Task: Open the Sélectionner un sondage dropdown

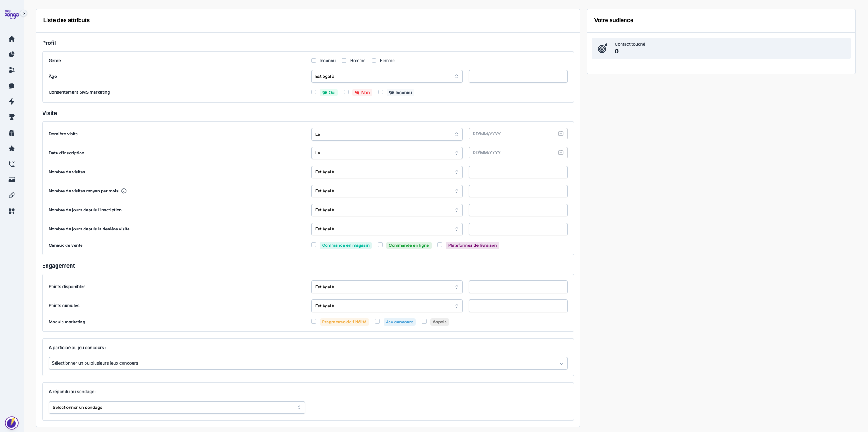Action: click(176, 408)
